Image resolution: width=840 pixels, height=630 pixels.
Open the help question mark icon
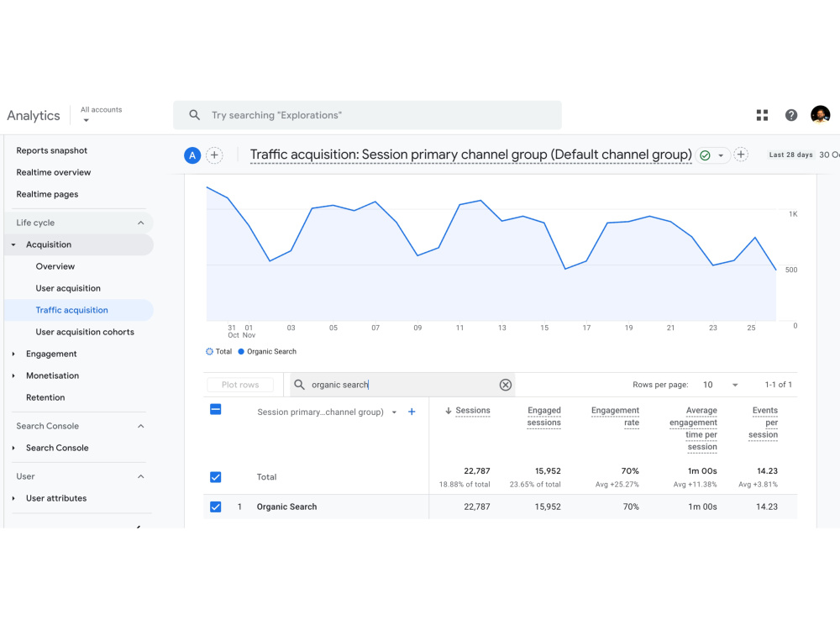pos(790,115)
